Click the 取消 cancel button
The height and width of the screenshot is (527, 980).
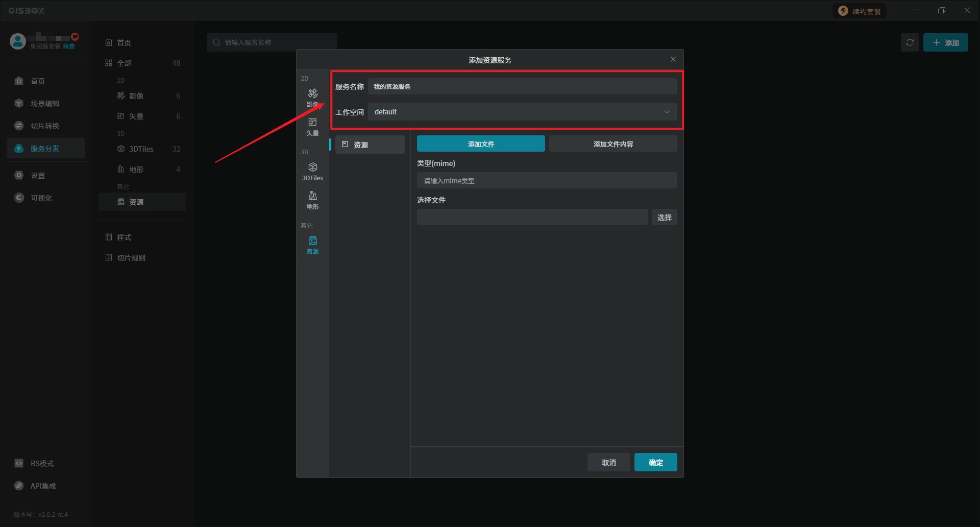tap(608, 462)
